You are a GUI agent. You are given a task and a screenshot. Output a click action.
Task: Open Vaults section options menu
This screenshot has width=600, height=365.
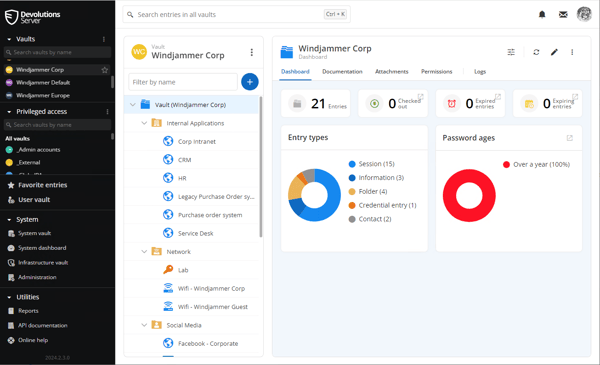point(104,39)
